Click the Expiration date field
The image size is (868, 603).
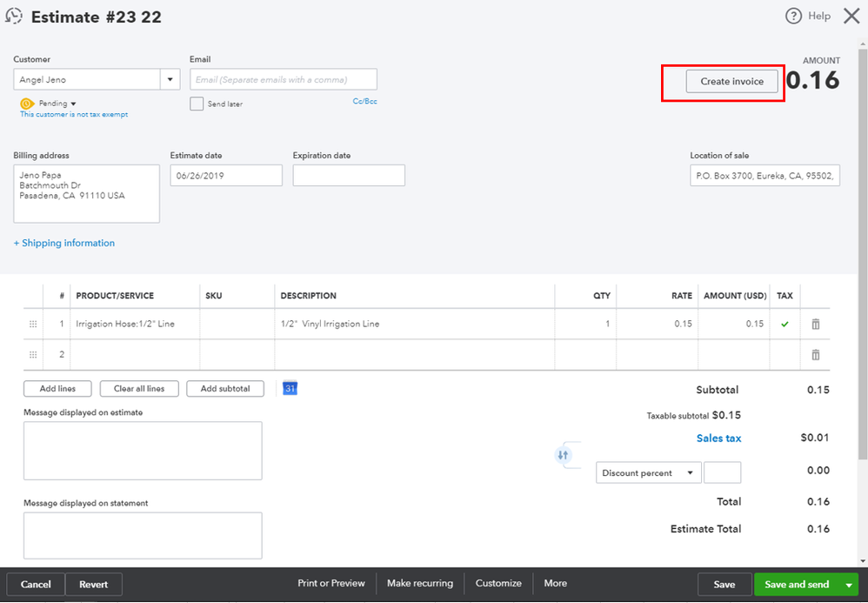(x=349, y=175)
